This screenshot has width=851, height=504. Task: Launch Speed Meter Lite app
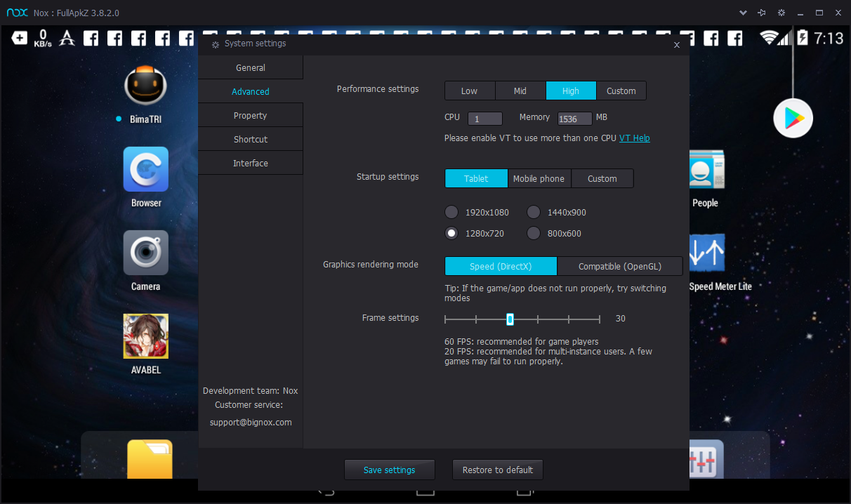706,253
